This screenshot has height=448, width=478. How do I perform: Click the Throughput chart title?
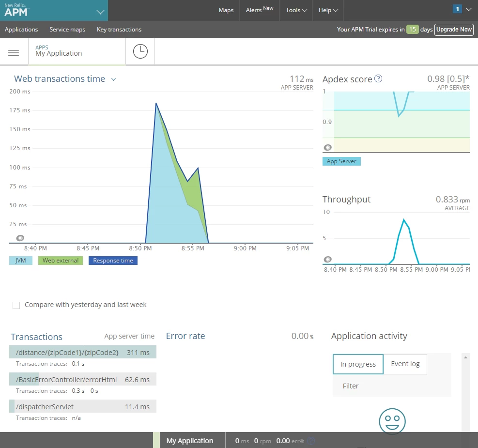tap(346, 200)
